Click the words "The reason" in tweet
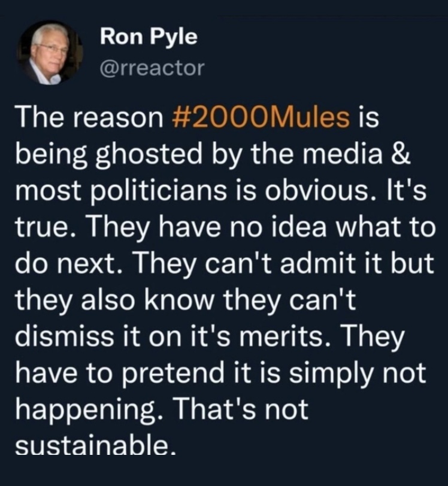 (x=89, y=117)
